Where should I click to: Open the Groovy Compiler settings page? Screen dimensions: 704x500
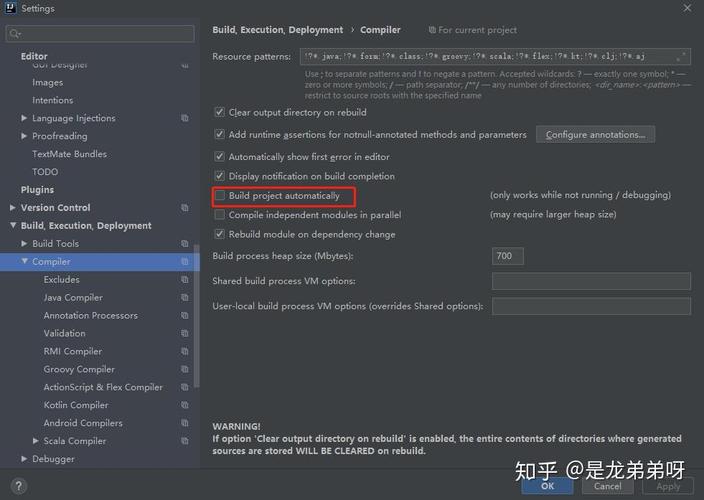79,369
